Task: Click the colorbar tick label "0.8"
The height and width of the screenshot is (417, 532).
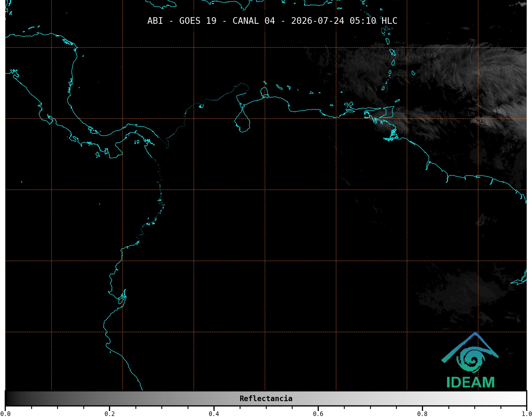Action: click(422, 414)
